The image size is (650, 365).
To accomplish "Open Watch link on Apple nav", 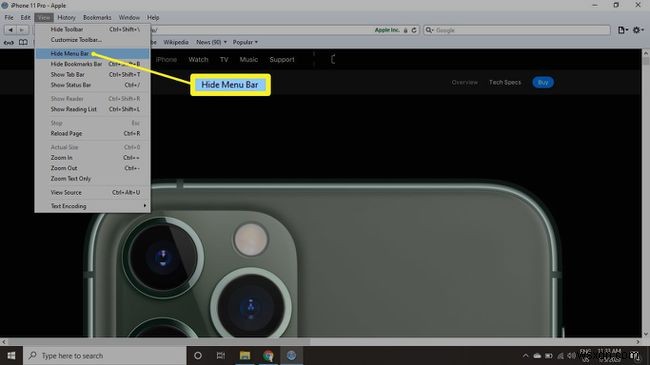I will [198, 59].
